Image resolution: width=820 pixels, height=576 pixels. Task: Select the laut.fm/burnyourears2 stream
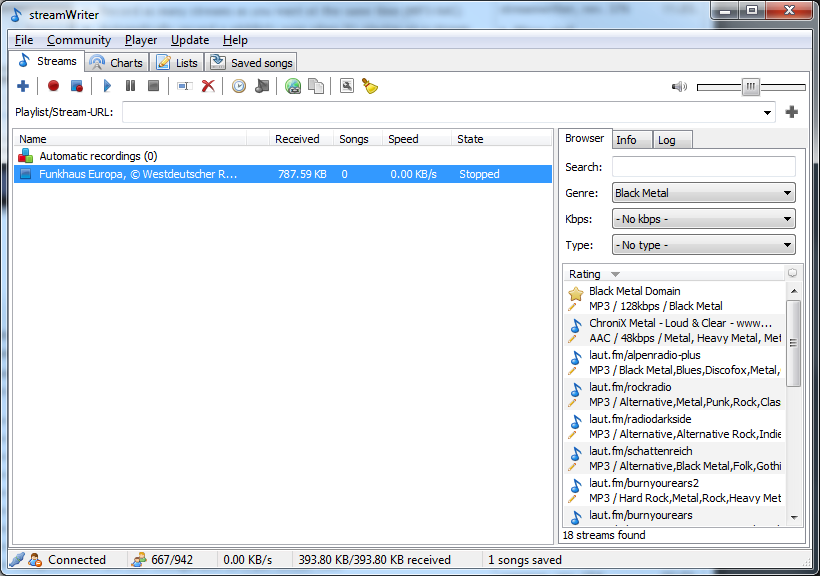coord(675,490)
